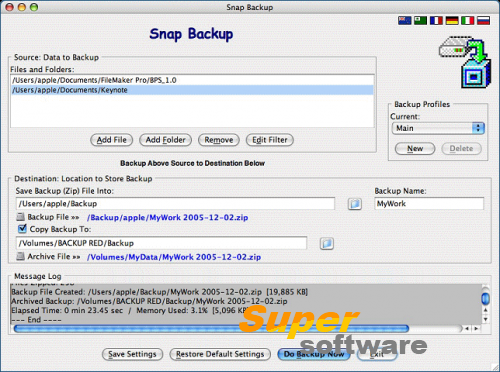Viewport: 500px width, 372px height.
Task: Browse folder for the Copy Backup To path
Action: click(x=327, y=243)
